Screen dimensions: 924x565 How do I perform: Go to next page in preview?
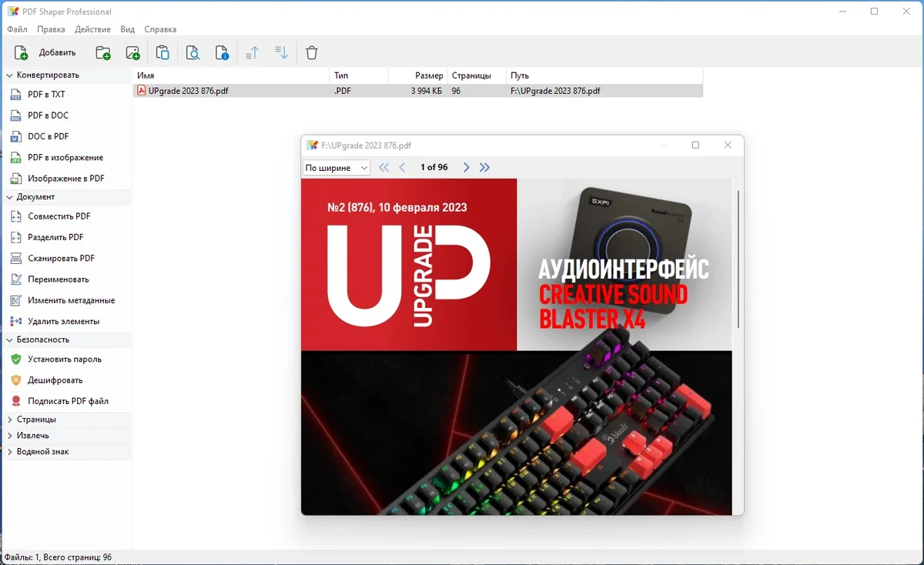point(466,167)
